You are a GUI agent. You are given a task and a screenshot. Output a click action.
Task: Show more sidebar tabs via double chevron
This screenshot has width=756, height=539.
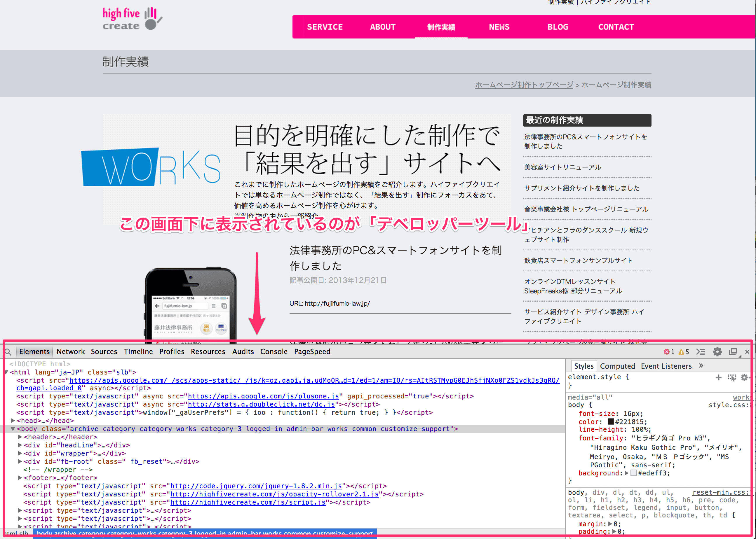[701, 366]
